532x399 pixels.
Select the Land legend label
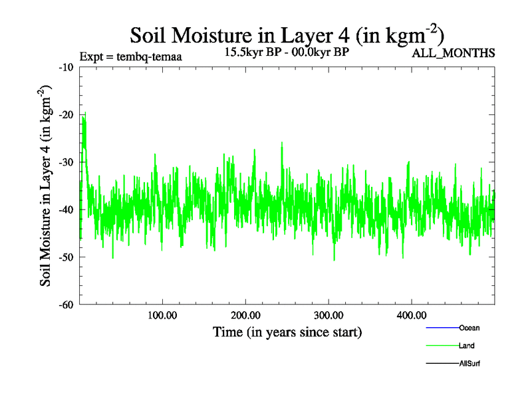tap(466, 346)
